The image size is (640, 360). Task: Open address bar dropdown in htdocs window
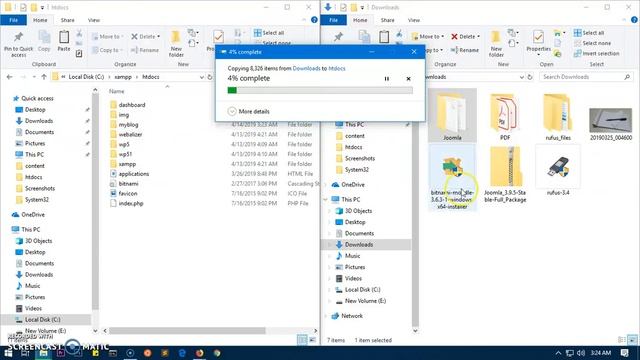pyautogui.click(x=201, y=77)
